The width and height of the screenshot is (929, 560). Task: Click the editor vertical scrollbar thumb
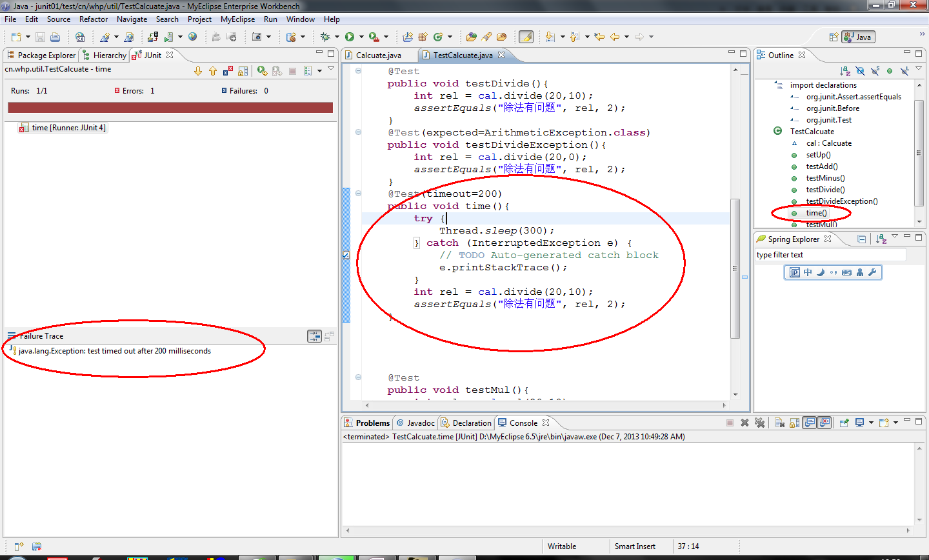(x=735, y=268)
